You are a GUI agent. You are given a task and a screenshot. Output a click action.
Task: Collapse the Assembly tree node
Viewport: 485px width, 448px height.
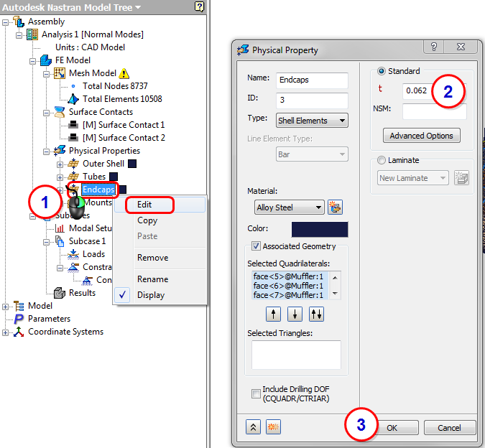pyautogui.click(x=5, y=22)
